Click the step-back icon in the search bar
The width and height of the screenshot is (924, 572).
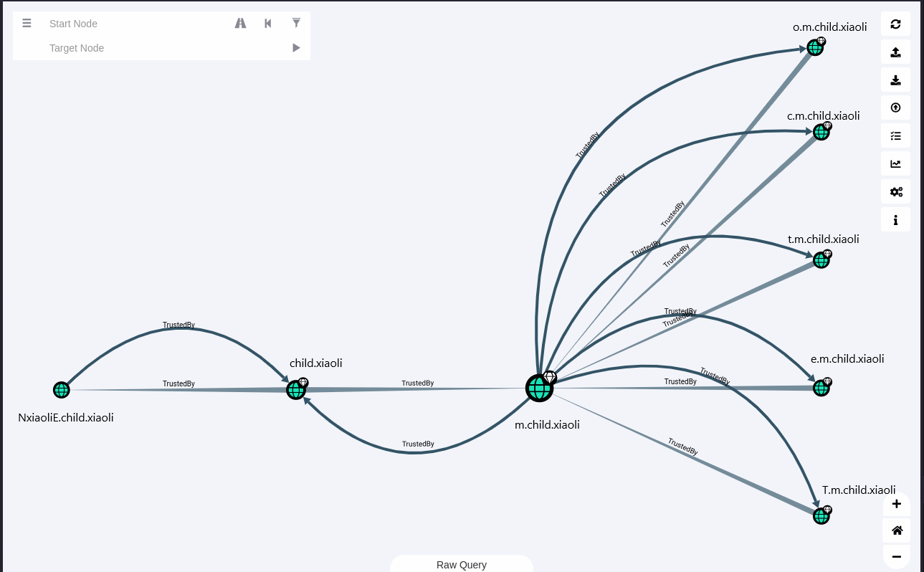[268, 23]
